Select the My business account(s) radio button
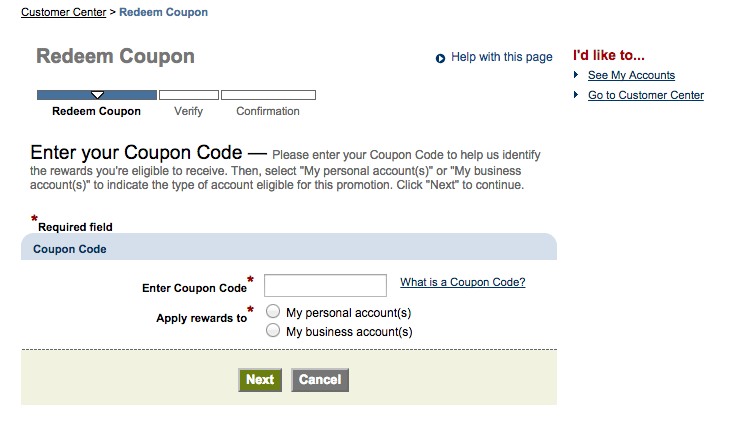 pyautogui.click(x=273, y=330)
